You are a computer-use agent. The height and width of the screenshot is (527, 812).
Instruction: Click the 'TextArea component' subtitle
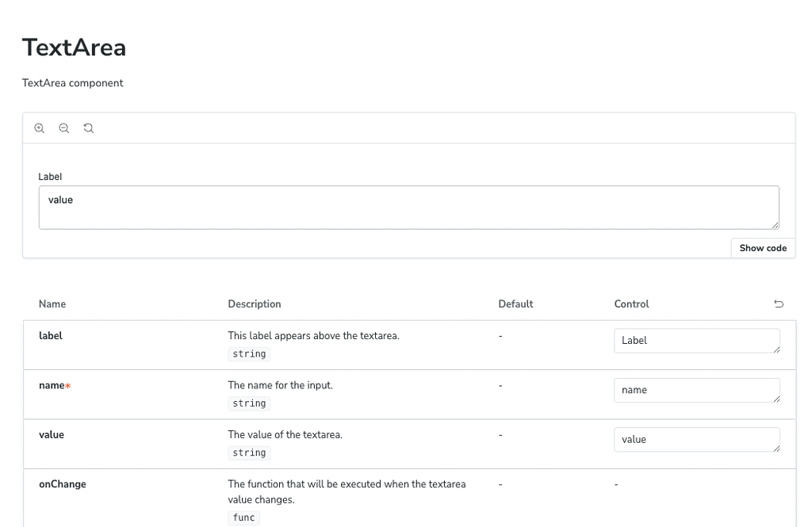pyautogui.click(x=72, y=83)
